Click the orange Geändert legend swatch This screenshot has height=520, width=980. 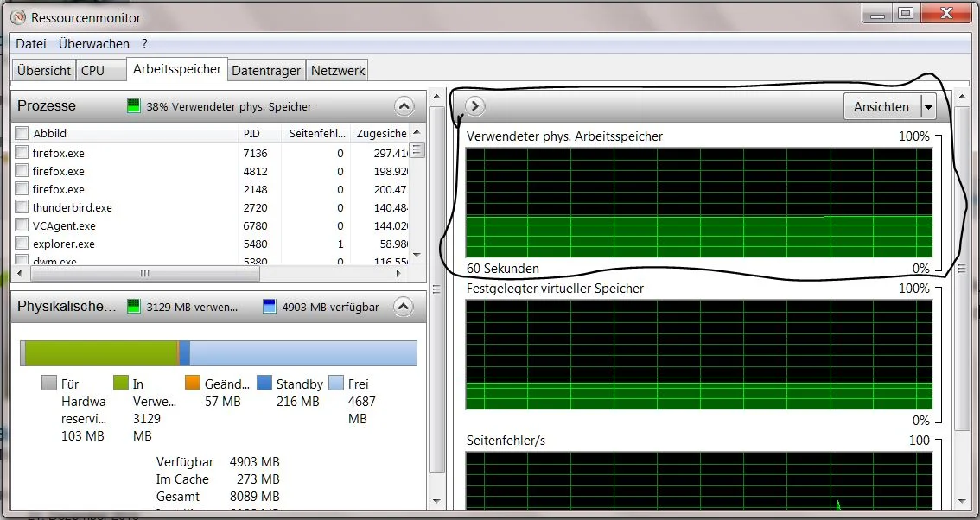(x=193, y=383)
